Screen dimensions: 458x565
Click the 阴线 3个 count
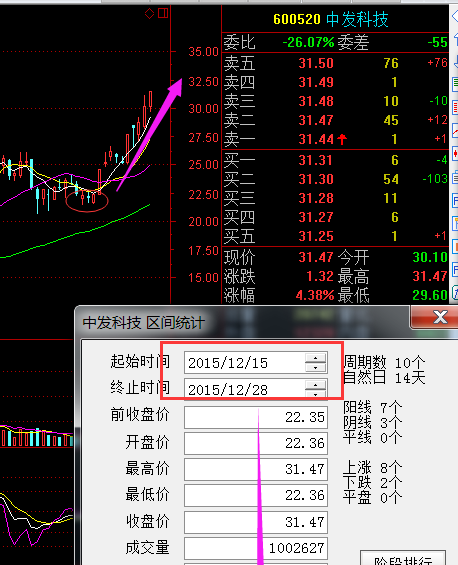pos(373,422)
